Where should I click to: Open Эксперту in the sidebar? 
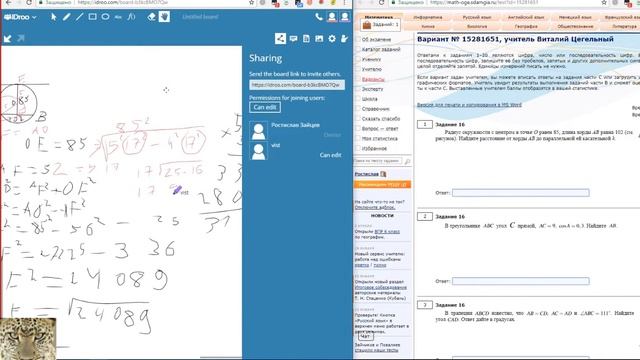372,89
